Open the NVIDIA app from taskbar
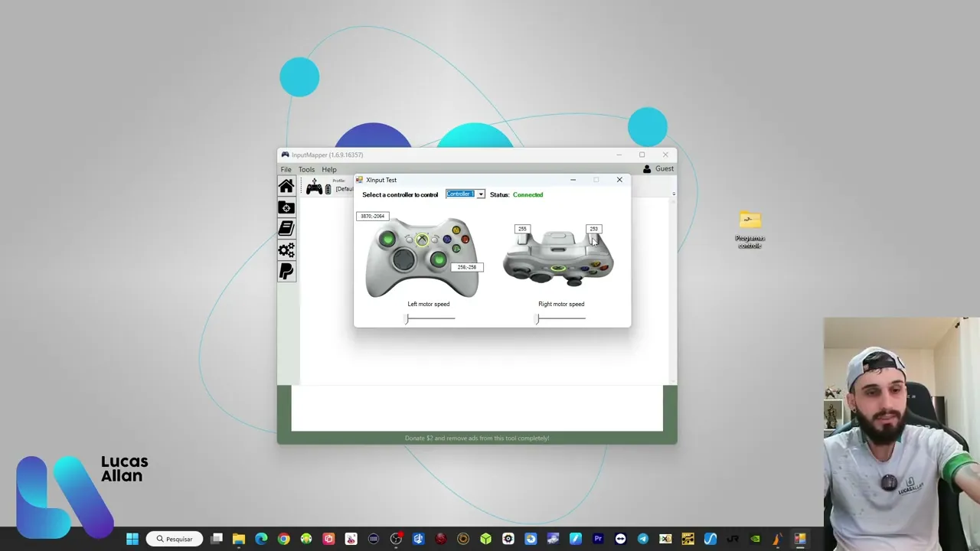Screen dimensions: 980x551 755,539
